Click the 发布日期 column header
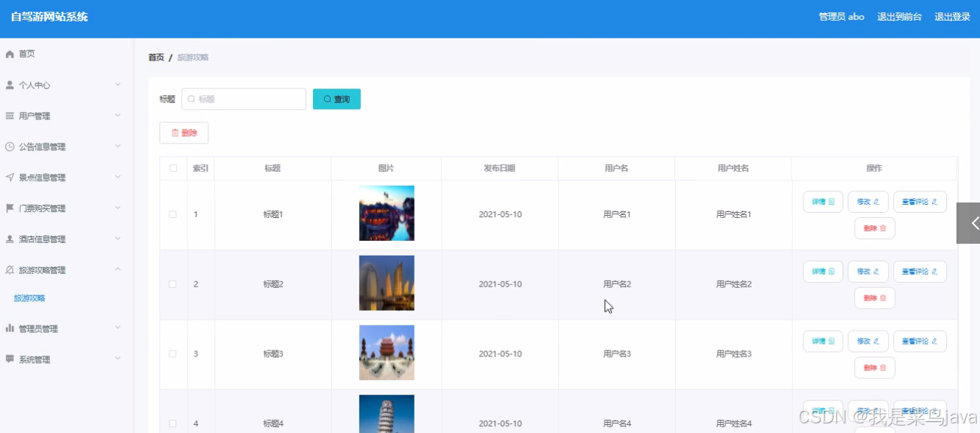Image resolution: width=980 pixels, height=433 pixels. tap(499, 168)
